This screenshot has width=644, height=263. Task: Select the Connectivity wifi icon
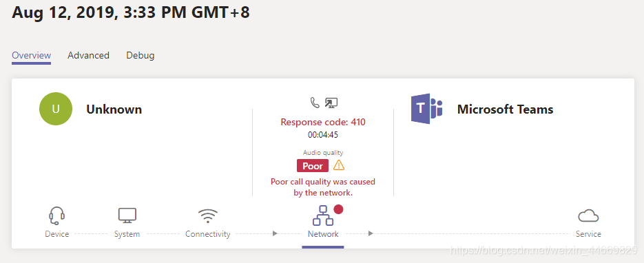[x=208, y=215]
